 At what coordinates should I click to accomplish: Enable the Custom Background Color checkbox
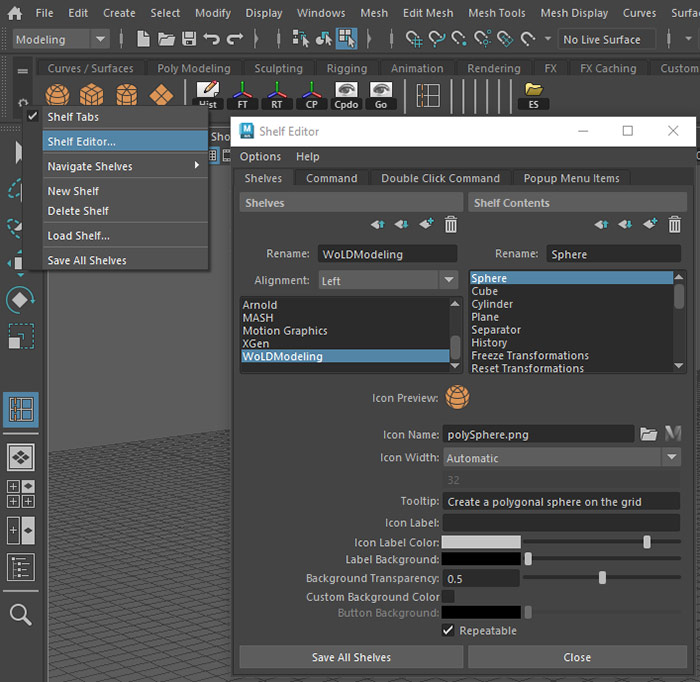pos(448,597)
